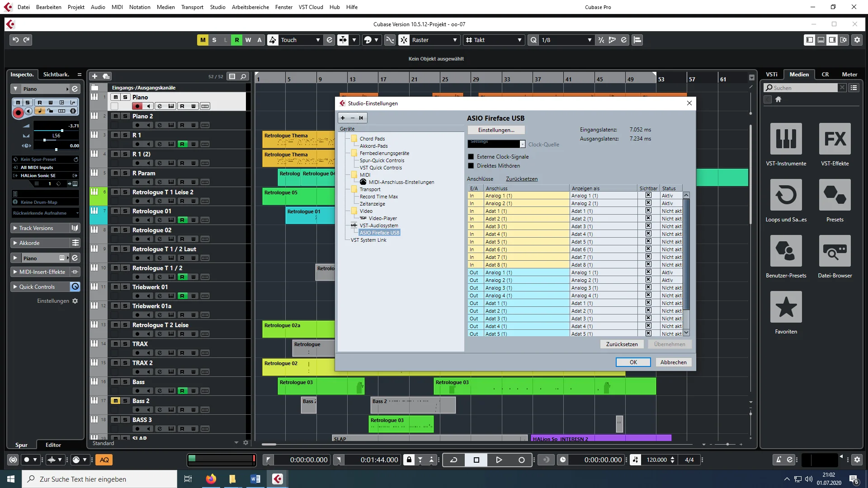Toggle global Mute state button M

pos(203,40)
